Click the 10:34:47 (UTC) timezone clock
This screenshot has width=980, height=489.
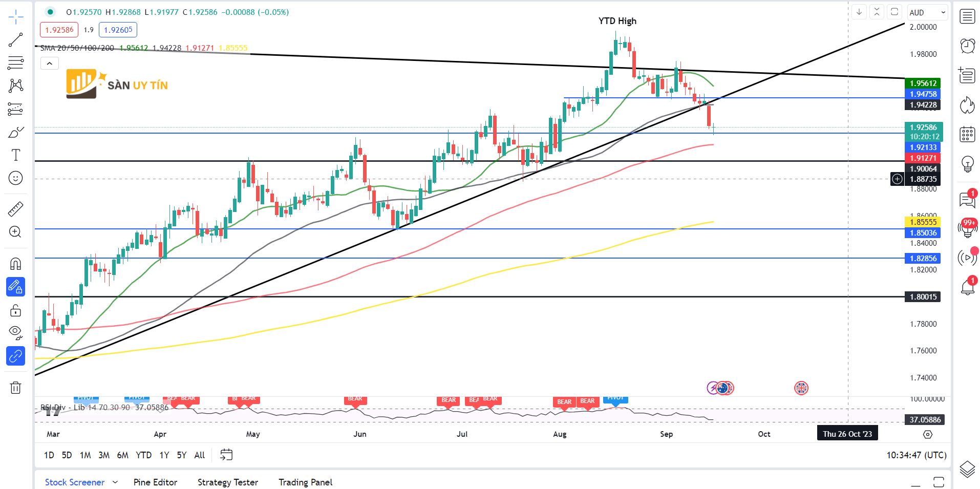(917, 455)
